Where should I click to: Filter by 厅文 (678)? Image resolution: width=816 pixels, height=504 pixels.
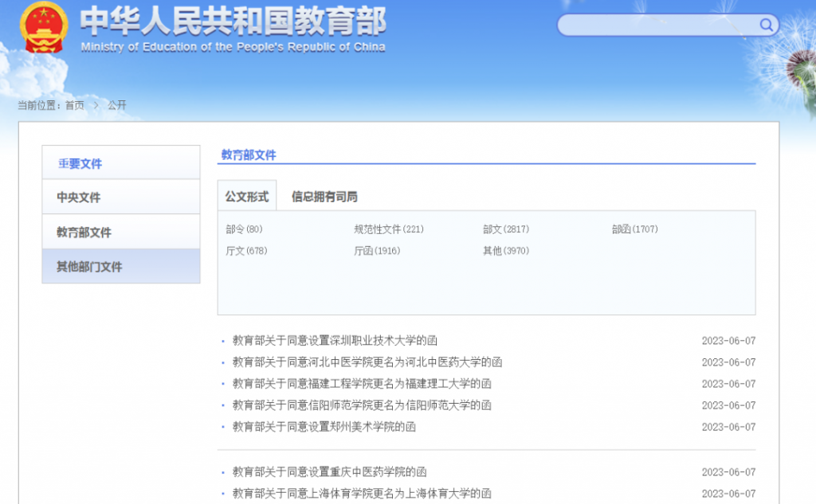tap(246, 251)
